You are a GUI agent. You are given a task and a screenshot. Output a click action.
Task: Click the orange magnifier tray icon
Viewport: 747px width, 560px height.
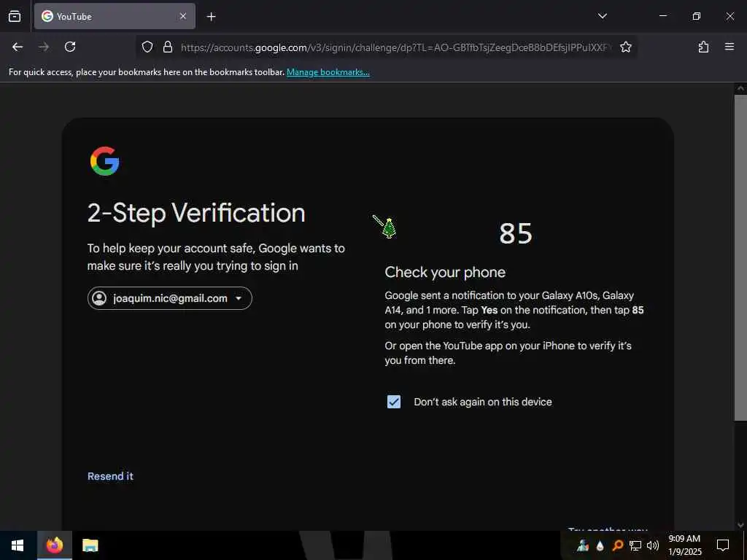click(617, 545)
